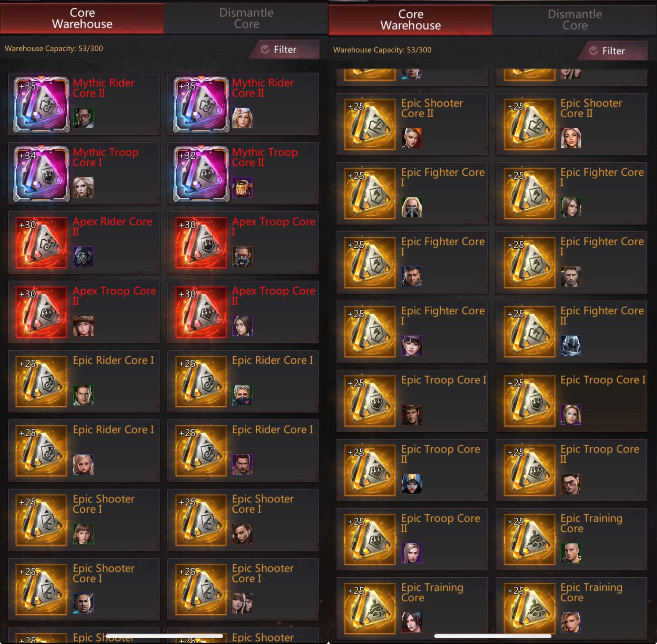657x644 pixels.
Task: Select the +34 Mythic Troop Core I icon
Action: pyautogui.click(x=41, y=173)
